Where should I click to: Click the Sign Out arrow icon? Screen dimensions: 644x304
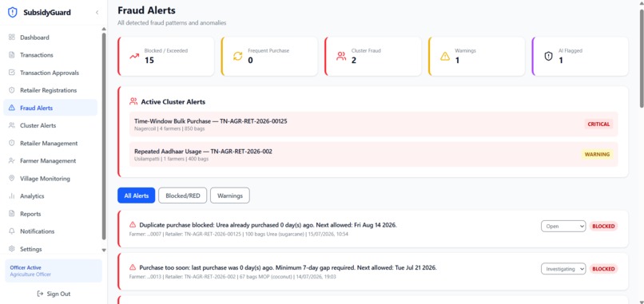40,294
